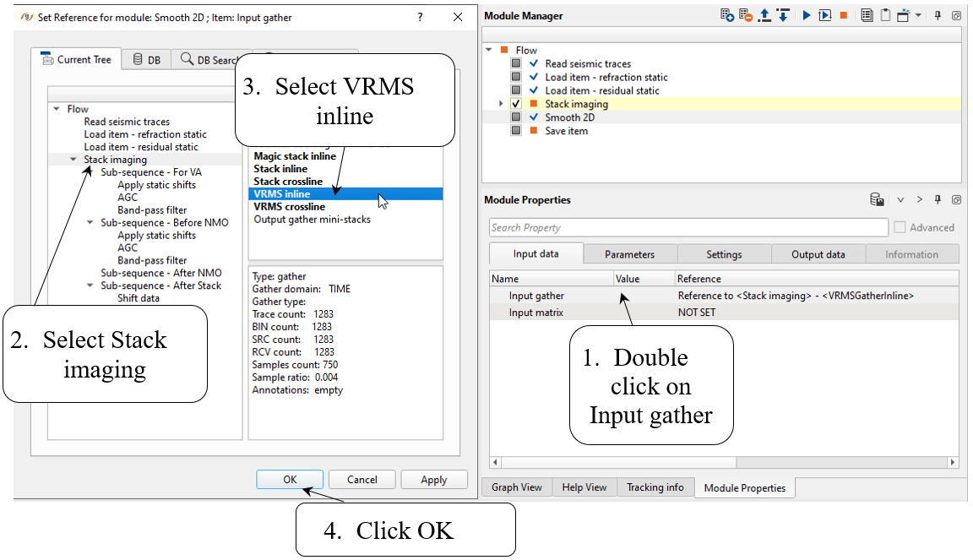The height and width of the screenshot is (560, 973).
Task: Click the remove module icon with minus
Action: coord(746,15)
